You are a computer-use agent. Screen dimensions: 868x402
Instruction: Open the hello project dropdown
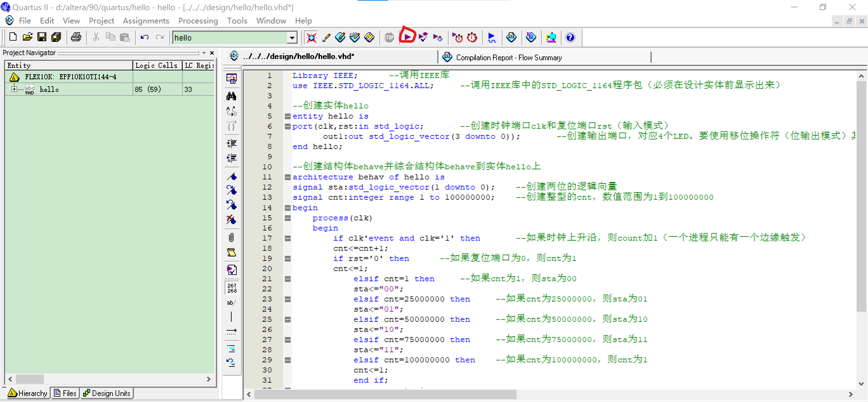[x=292, y=38]
